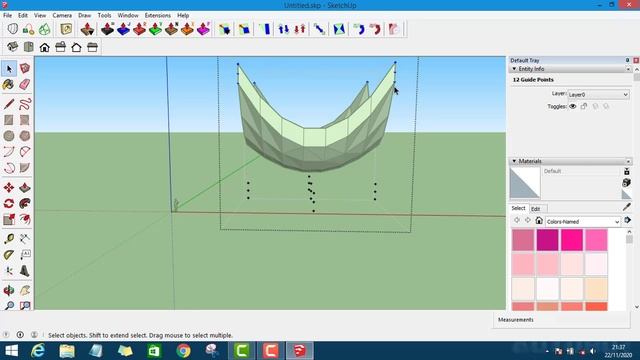Activate the Orbit tool

pyautogui.click(x=9, y=290)
